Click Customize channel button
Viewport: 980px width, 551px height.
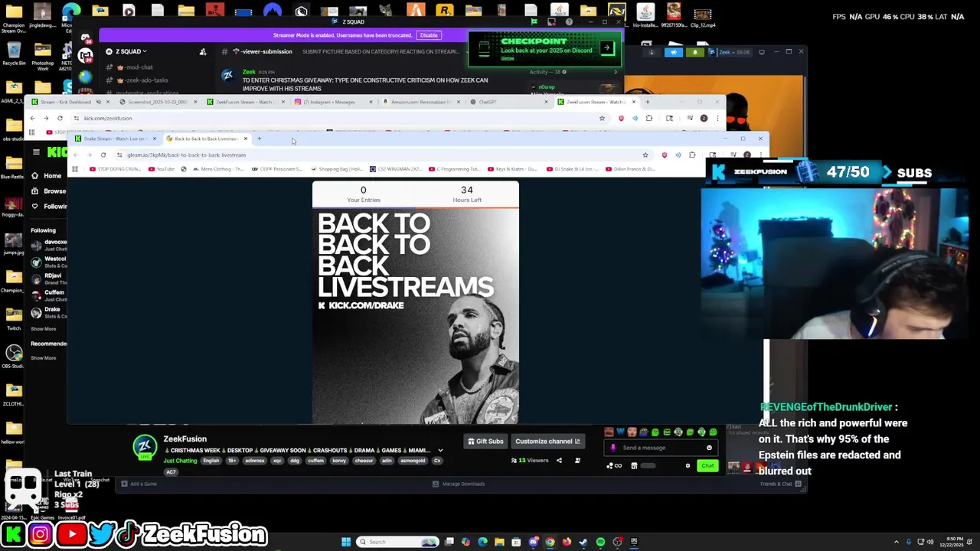(x=547, y=441)
